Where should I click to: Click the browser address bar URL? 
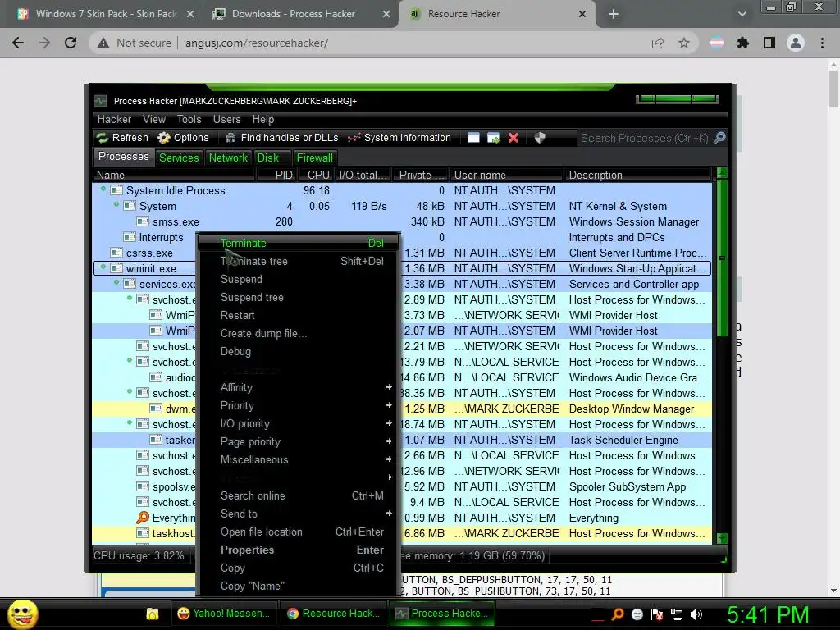pyautogui.click(x=257, y=43)
